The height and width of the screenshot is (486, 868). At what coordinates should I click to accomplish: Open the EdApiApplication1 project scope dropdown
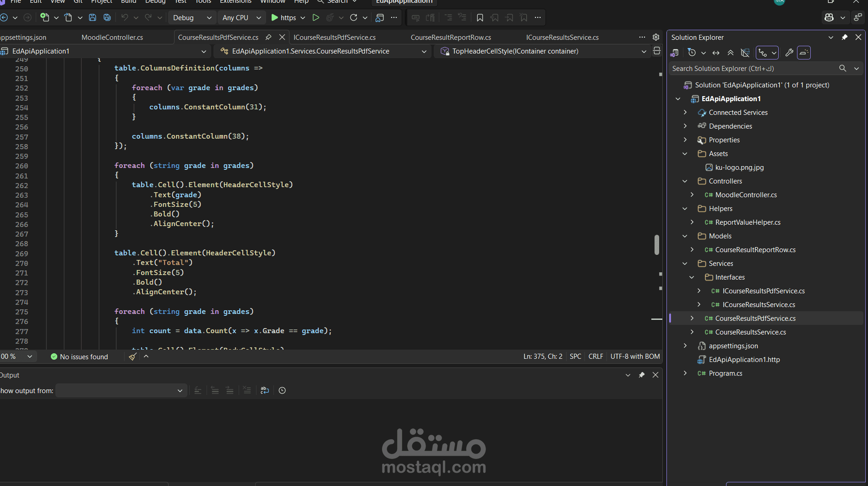pyautogui.click(x=104, y=51)
